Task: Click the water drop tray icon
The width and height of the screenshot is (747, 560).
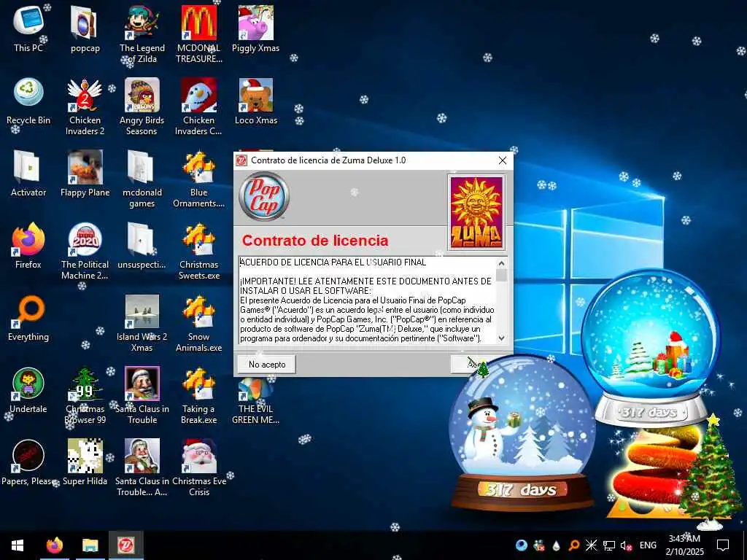Action: 557,545
